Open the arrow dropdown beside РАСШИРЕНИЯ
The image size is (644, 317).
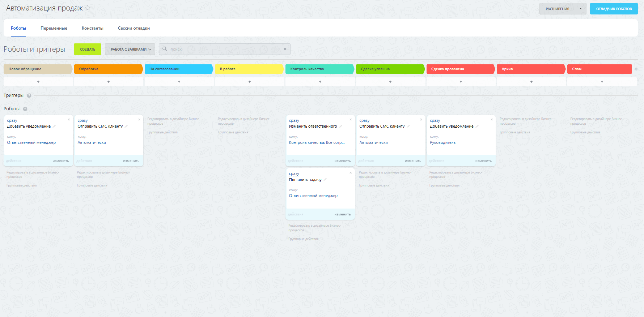click(x=581, y=9)
